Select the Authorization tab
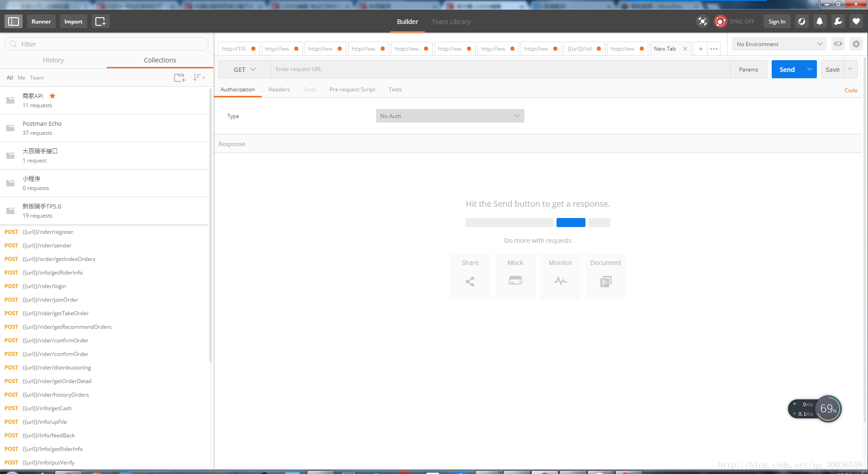Screen dimensions: 868x474 (x=238, y=89)
